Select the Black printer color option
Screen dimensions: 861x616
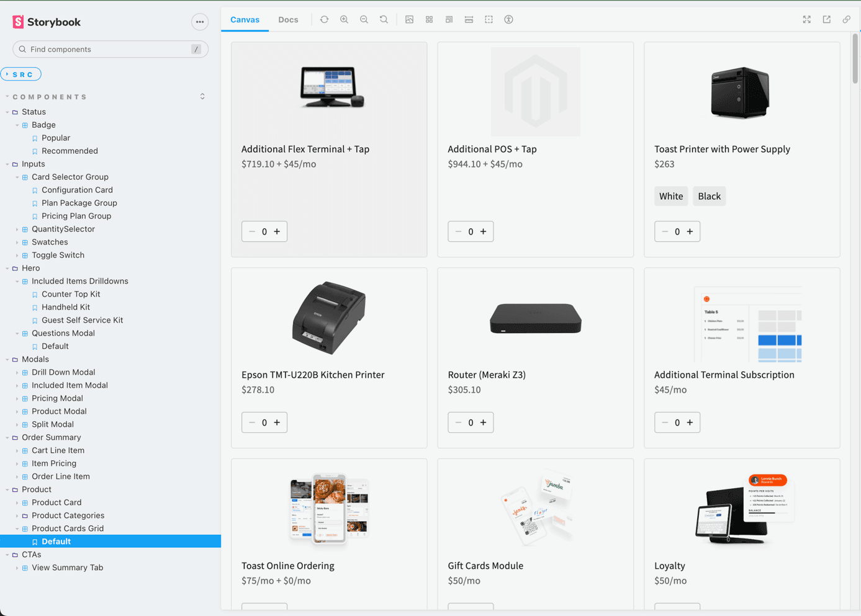coord(709,196)
